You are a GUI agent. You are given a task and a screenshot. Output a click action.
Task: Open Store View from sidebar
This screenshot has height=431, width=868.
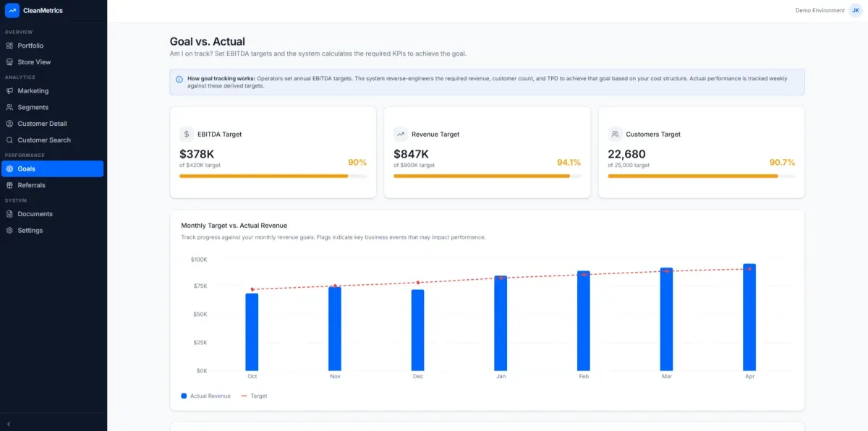[34, 62]
